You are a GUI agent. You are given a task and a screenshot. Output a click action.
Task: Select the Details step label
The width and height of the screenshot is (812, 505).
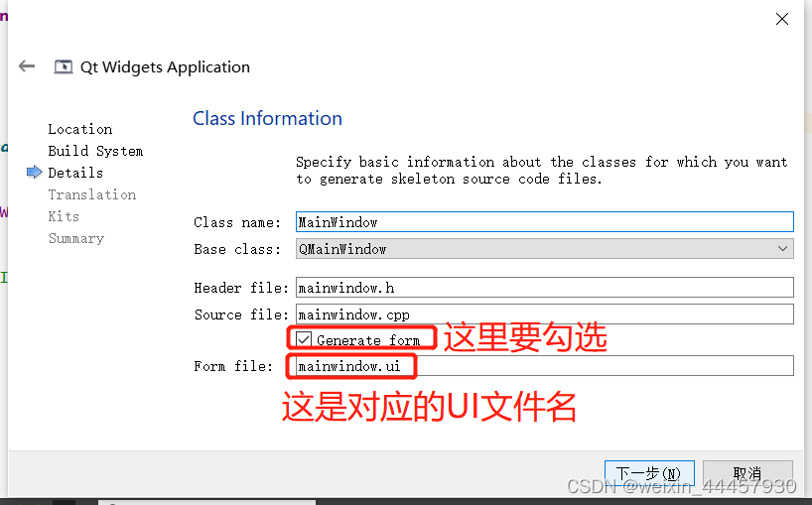(x=75, y=173)
